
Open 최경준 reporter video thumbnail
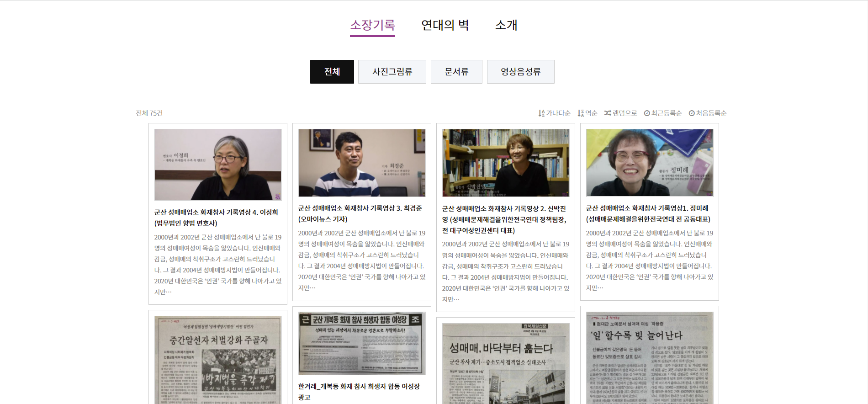coord(362,163)
